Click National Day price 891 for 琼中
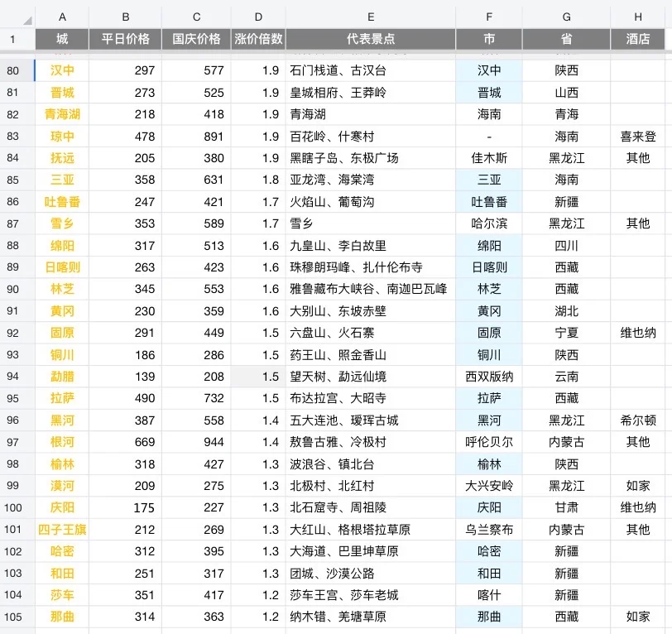Viewport: 672px width, 634px height. pyautogui.click(x=197, y=137)
